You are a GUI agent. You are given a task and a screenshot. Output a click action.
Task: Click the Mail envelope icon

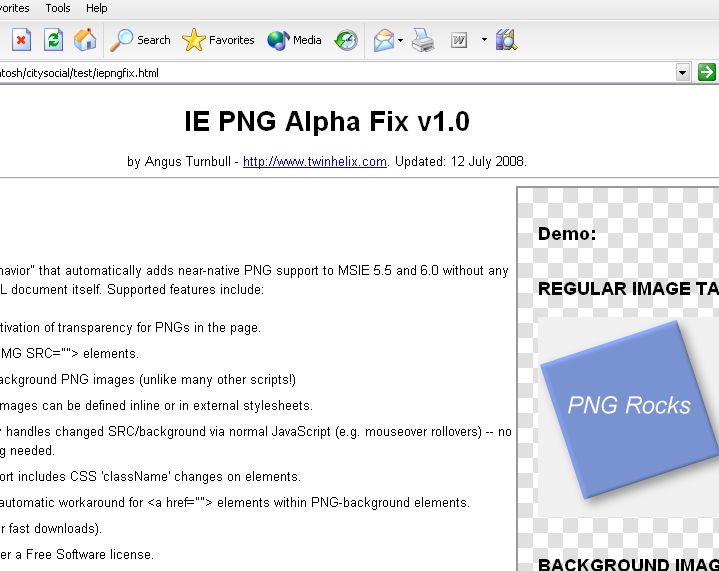tap(384, 40)
